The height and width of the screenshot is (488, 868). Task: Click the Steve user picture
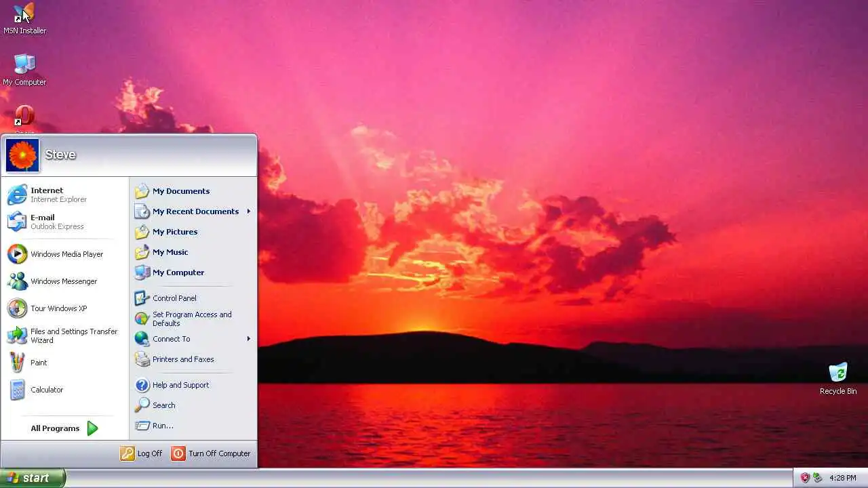pos(22,155)
